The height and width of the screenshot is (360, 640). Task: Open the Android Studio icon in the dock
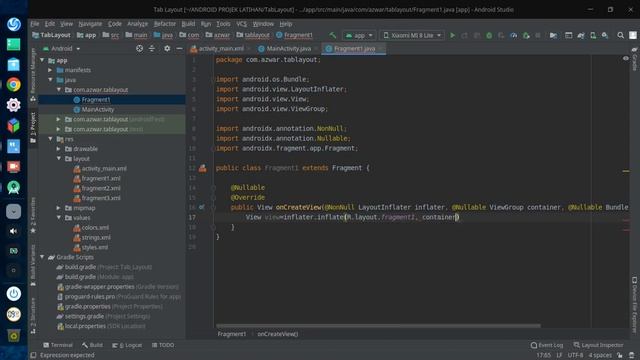(x=13, y=187)
